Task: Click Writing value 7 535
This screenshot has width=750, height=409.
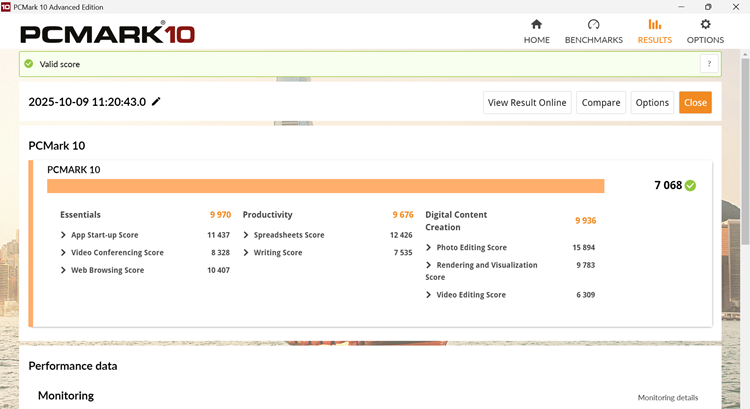Action: (403, 253)
